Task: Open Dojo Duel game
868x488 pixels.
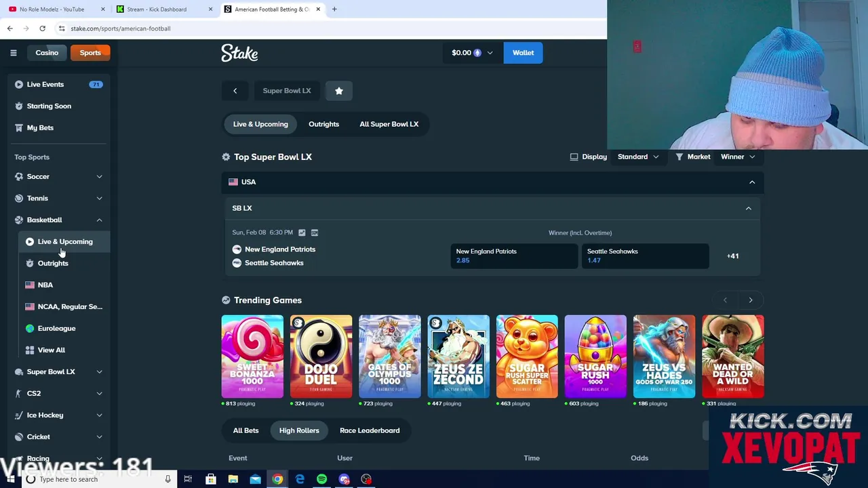Action: coord(321,357)
